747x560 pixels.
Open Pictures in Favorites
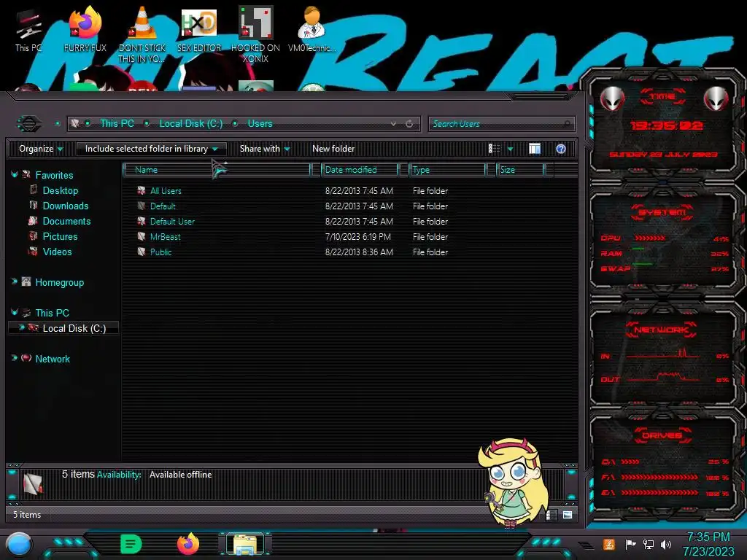(60, 236)
